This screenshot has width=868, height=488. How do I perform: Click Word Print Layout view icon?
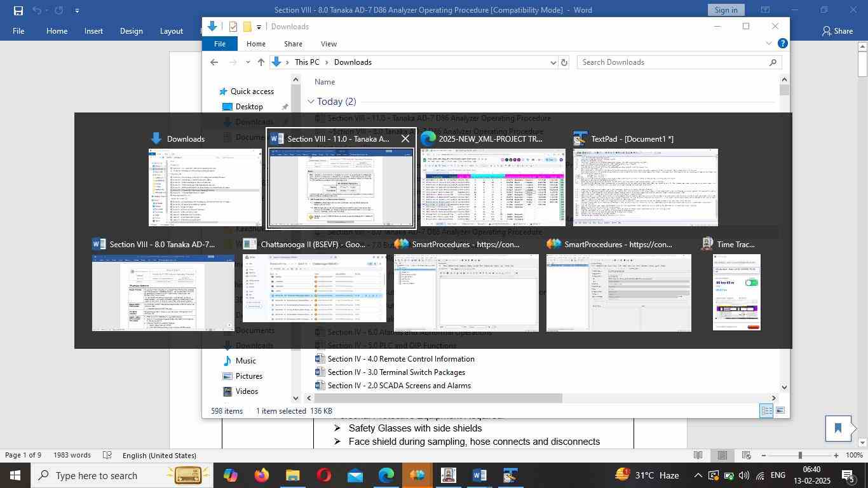(722, 456)
